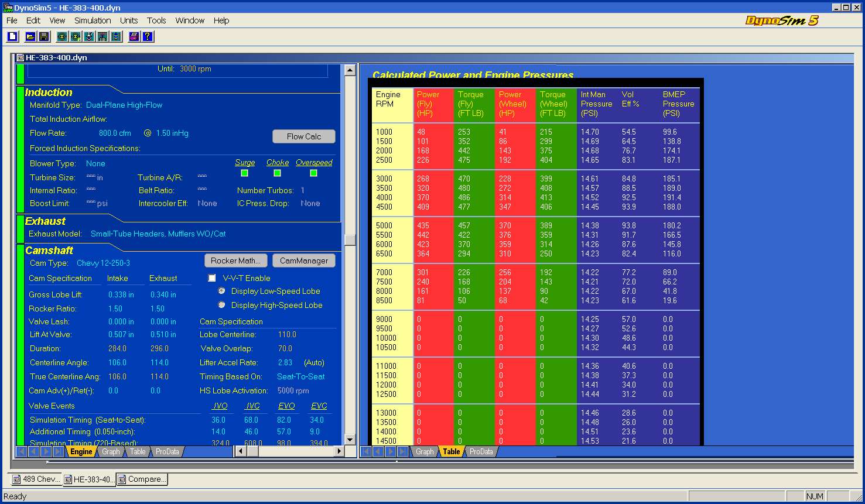Screen dimensions: 865x504
Task: Switch to Table tab in Engine pane
Action: tap(138, 451)
